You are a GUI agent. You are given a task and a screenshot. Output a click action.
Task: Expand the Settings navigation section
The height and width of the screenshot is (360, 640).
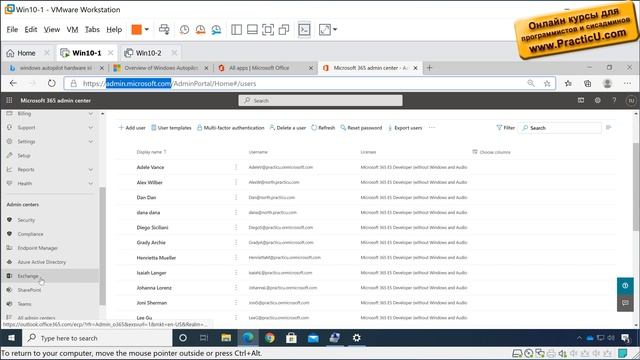coord(91,142)
